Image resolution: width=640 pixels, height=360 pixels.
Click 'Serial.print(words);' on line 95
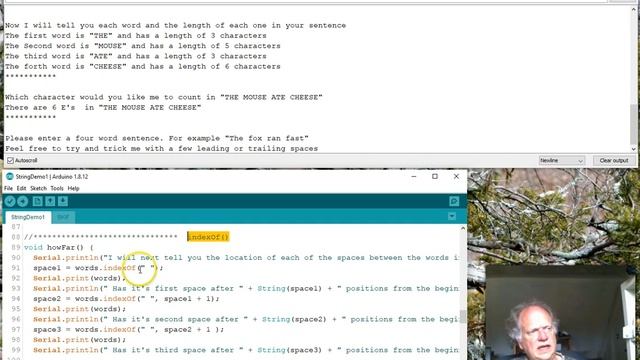(80, 309)
